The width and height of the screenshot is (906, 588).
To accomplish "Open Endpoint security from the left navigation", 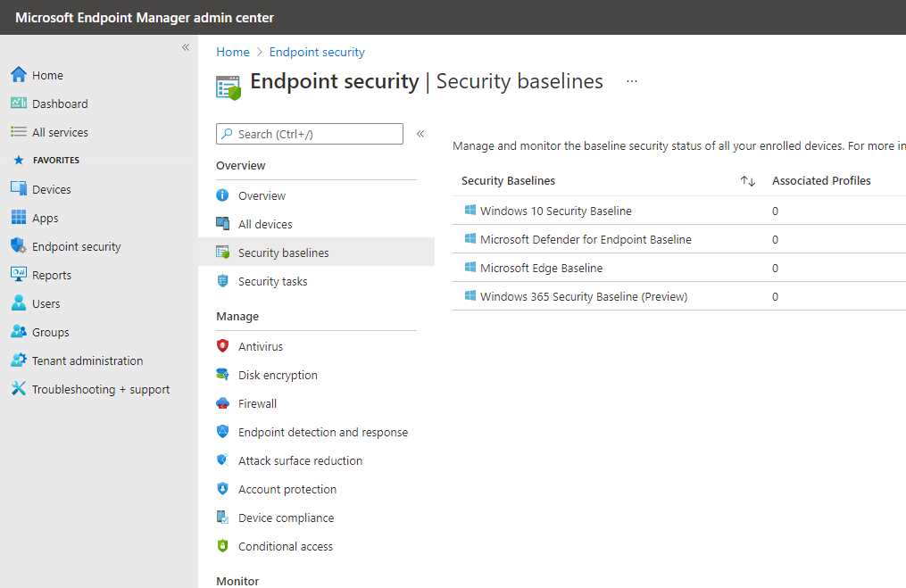I will (75, 246).
